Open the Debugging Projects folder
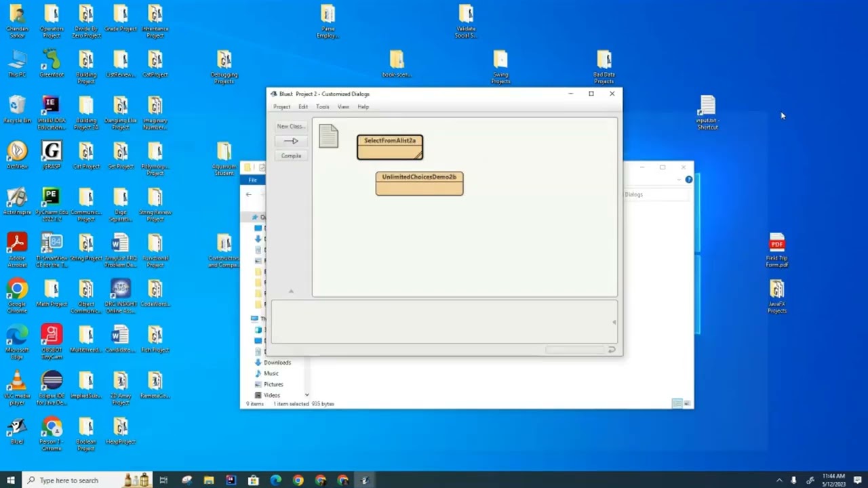Viewport: 868px width, 488px height. coord(224,66)
